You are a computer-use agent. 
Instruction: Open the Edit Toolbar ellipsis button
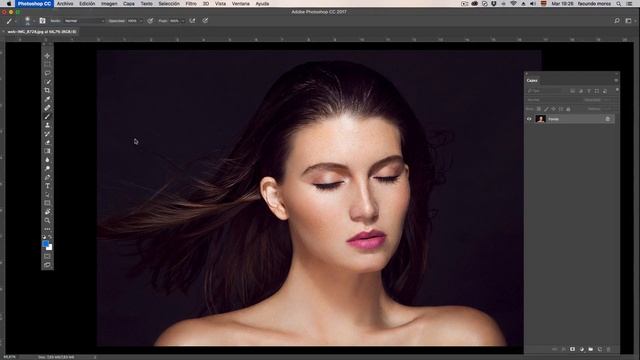[x=47, y=229]
